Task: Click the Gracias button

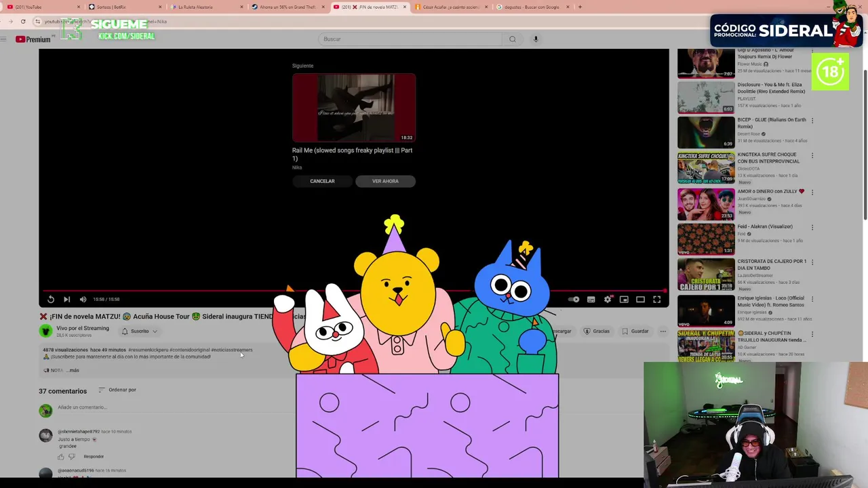Action: coord(596,331)
